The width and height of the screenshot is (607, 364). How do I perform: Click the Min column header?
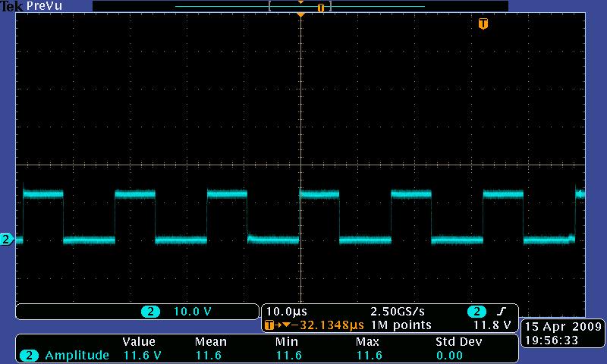pyautogui.click(x=287, y=342)
